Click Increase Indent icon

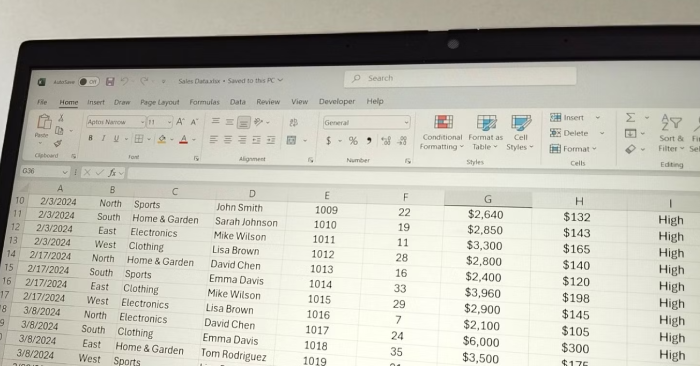pos(271,140)
